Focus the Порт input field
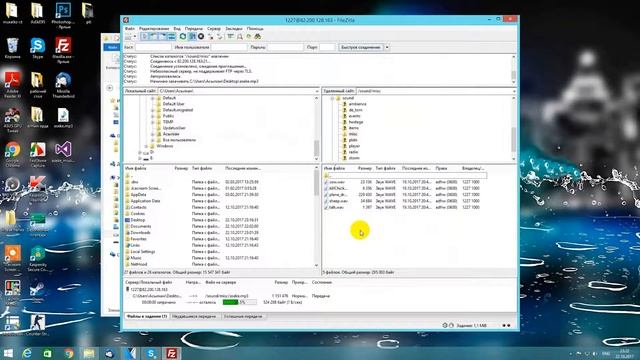The image size is (640, 360). [327, 47]
